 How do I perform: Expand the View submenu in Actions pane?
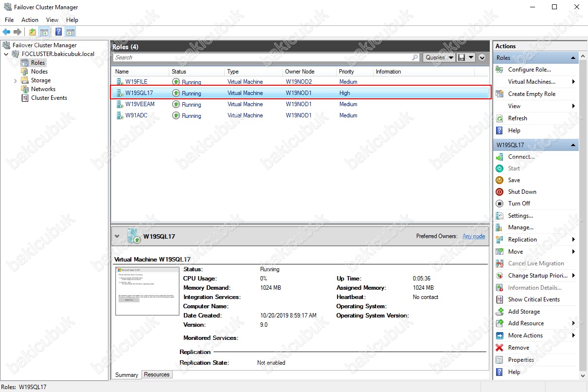click(x=574, y=106)
